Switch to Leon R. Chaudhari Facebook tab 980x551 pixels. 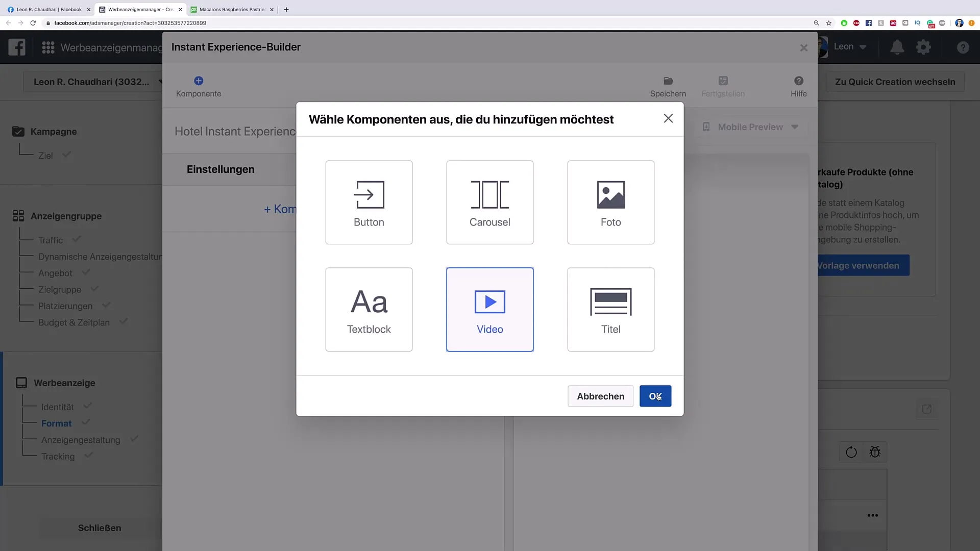(48, 9)
